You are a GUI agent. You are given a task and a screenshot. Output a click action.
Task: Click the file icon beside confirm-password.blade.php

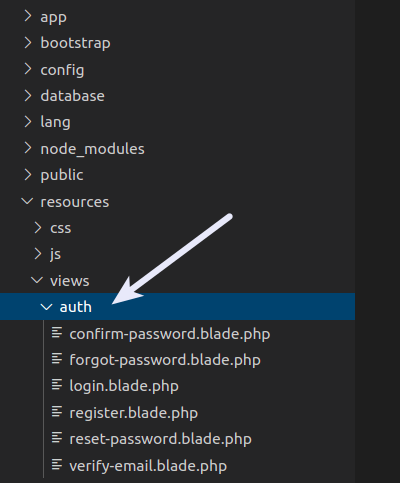point(57,333)
